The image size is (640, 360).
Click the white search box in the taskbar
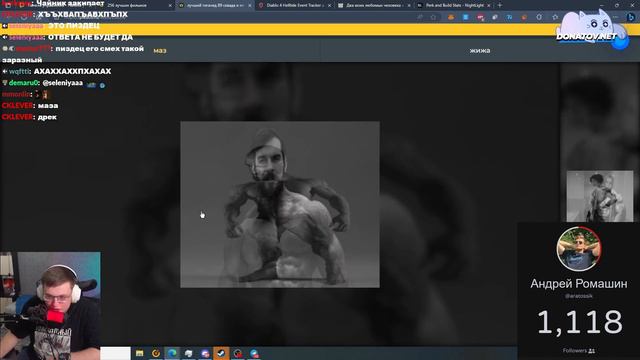click(x=116, y=353)
